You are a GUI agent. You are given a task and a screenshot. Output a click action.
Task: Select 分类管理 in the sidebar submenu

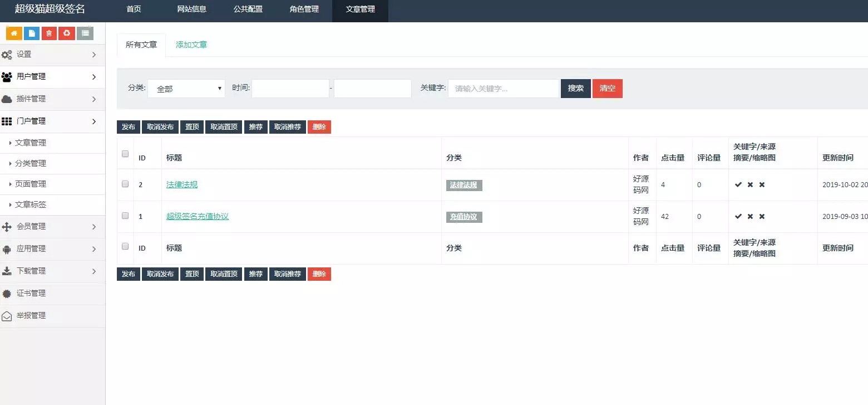[x=31, y=163]
